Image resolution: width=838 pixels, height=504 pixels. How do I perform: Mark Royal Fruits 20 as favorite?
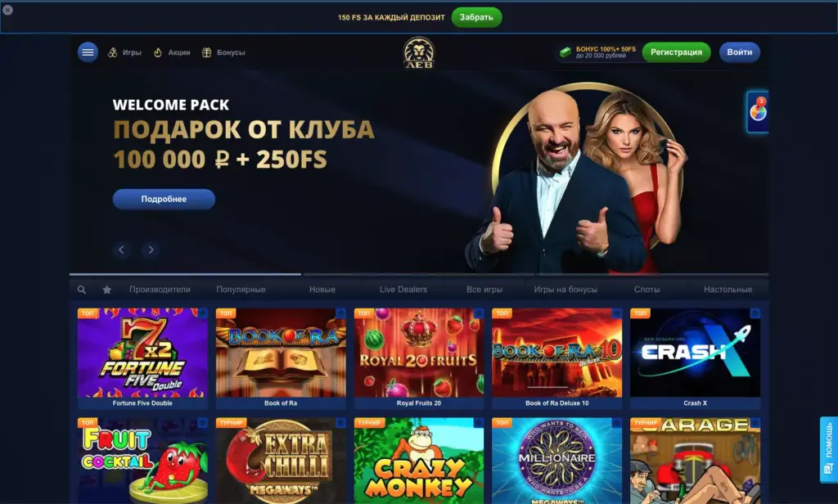[478, 313]
